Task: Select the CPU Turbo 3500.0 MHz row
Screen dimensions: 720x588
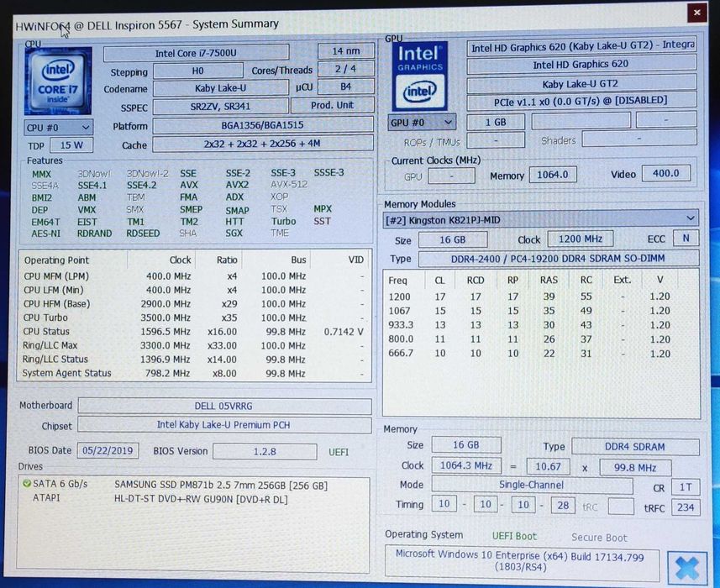Action: click(194, 318)
